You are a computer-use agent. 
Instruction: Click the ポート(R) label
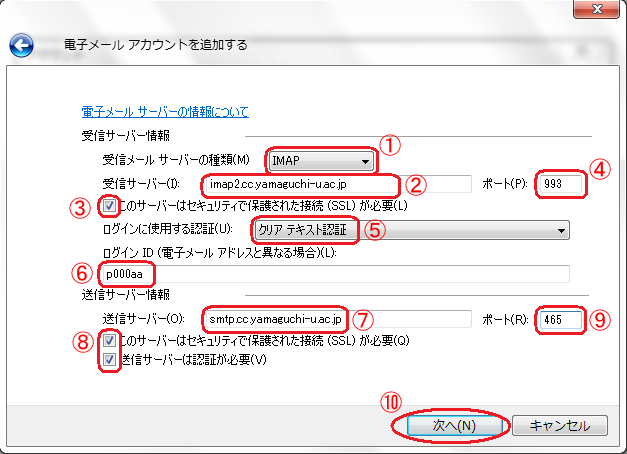[505, 320]
